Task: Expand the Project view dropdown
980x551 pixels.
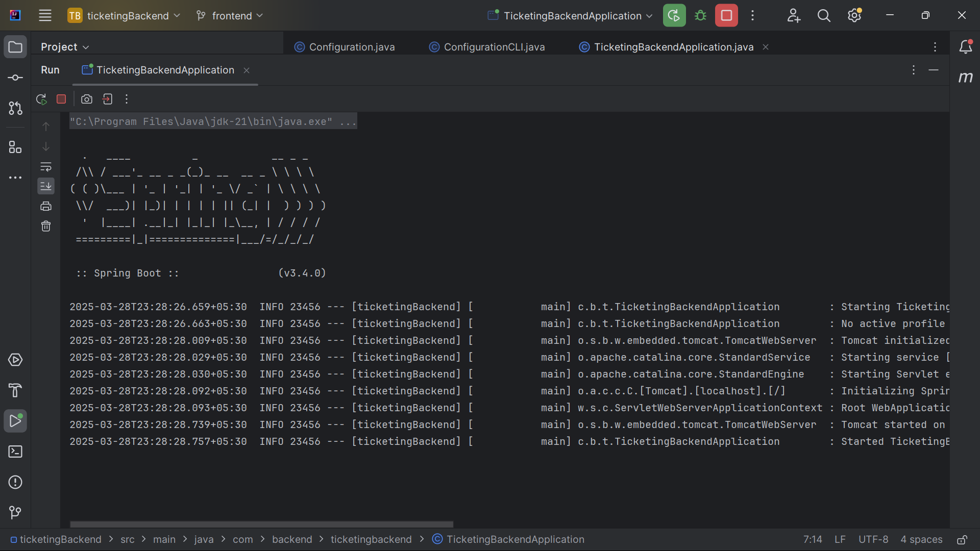Action: coord(65,47)
